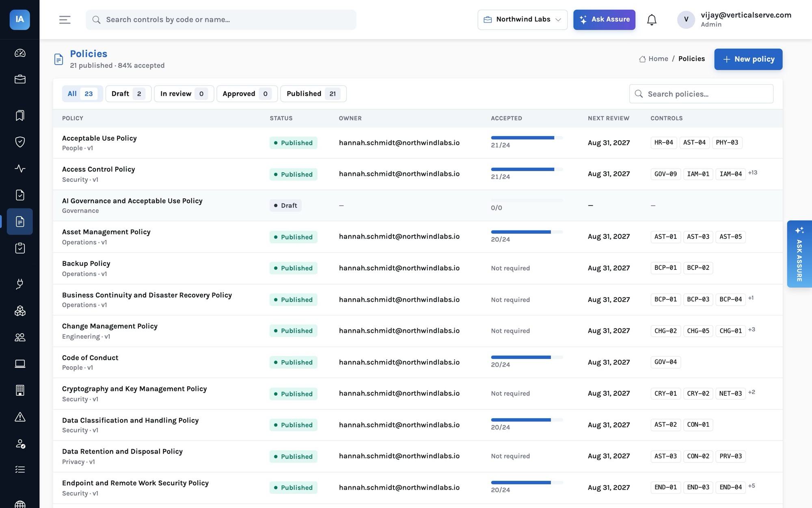Open the cubes assets sidebar icon

click(20, 311)
